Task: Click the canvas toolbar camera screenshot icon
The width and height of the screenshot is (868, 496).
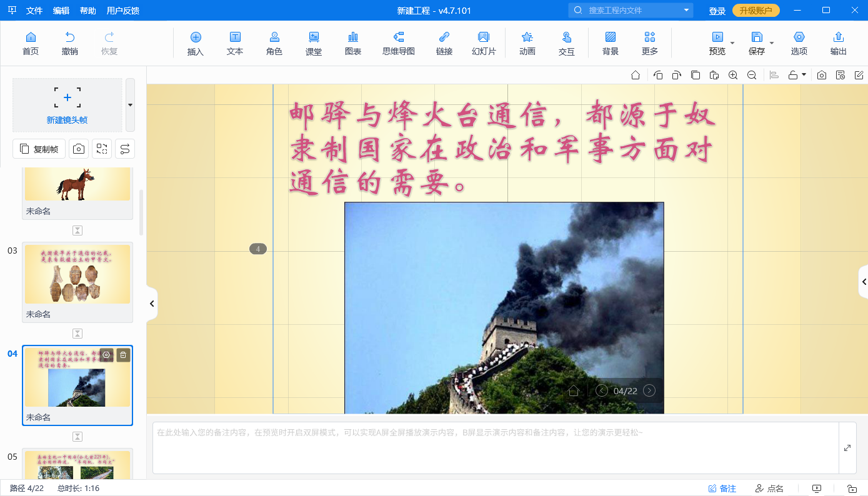Action: coord(822,75)
